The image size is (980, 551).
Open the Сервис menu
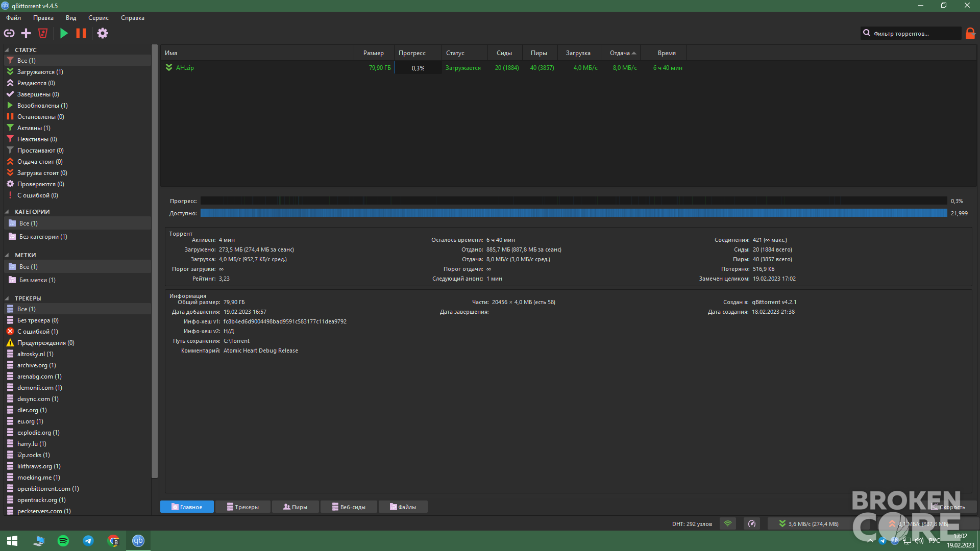click(99, 18)
